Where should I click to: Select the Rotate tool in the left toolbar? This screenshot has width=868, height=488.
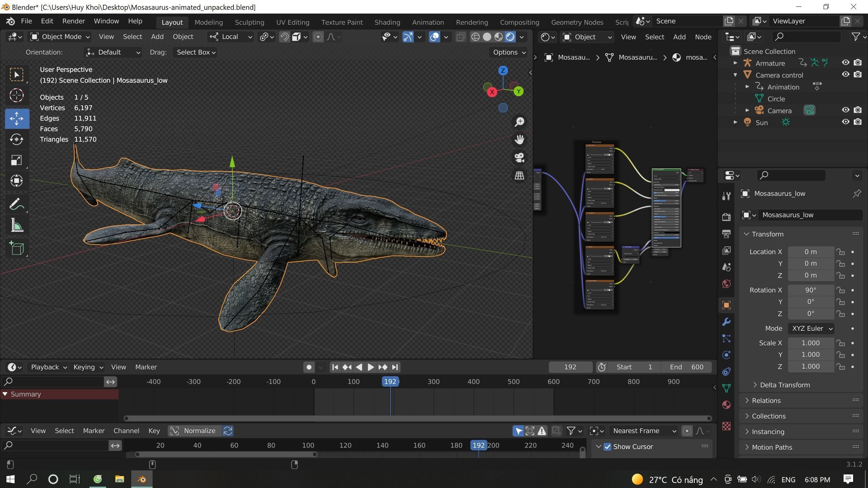(16, 139)
